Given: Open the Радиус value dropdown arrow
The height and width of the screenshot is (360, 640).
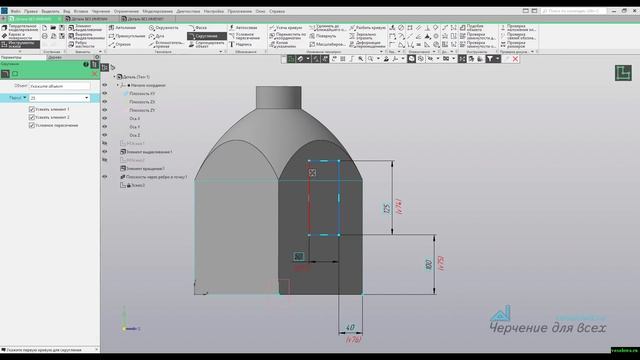Looking at the screenshot, I should pos(87,98).
